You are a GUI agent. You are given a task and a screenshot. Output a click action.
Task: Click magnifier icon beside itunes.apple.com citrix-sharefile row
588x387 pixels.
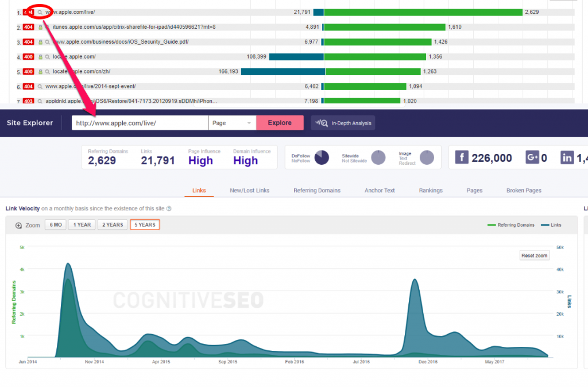[48, 28]
